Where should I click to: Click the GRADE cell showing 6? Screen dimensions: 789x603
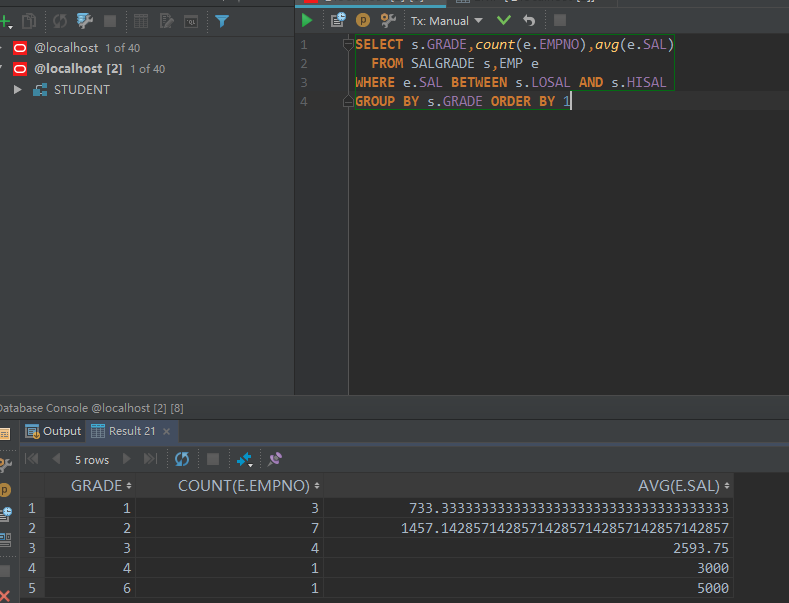pos(91,588)
